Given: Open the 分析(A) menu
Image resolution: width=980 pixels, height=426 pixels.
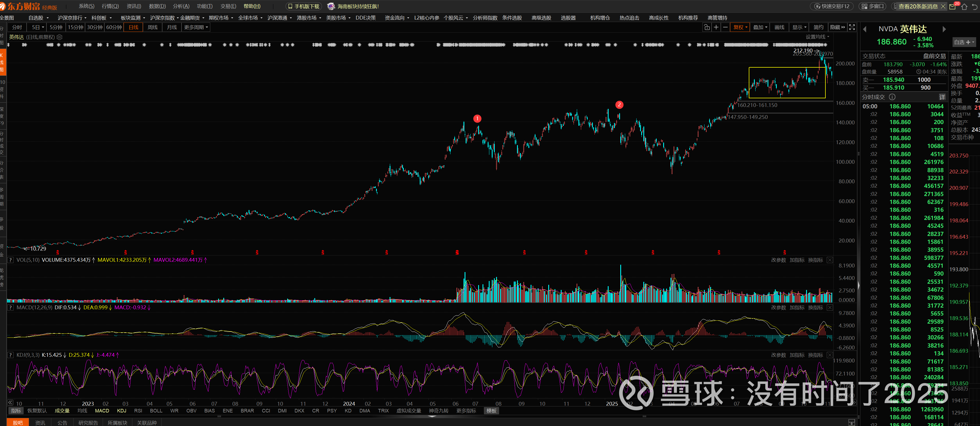Looking at the screenshot, I should pyautogui.click(x=181, y=7).
